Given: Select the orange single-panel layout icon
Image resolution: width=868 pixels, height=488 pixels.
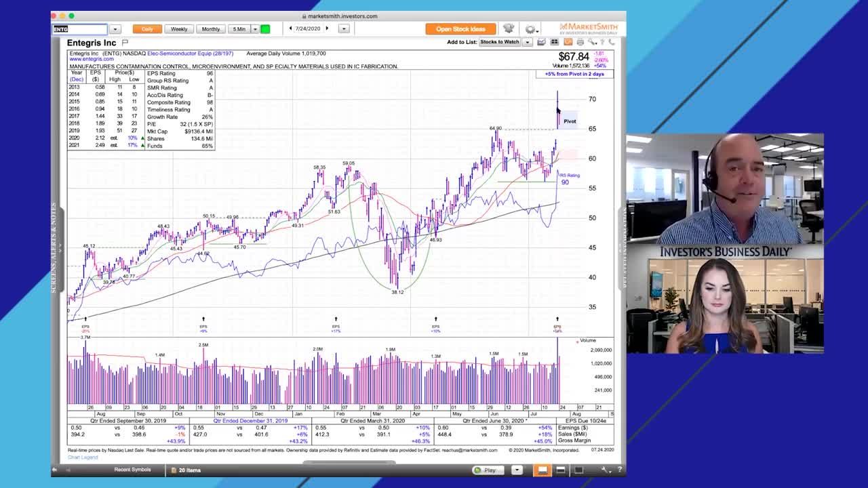Looking at the screenshot, I should 542,470.
